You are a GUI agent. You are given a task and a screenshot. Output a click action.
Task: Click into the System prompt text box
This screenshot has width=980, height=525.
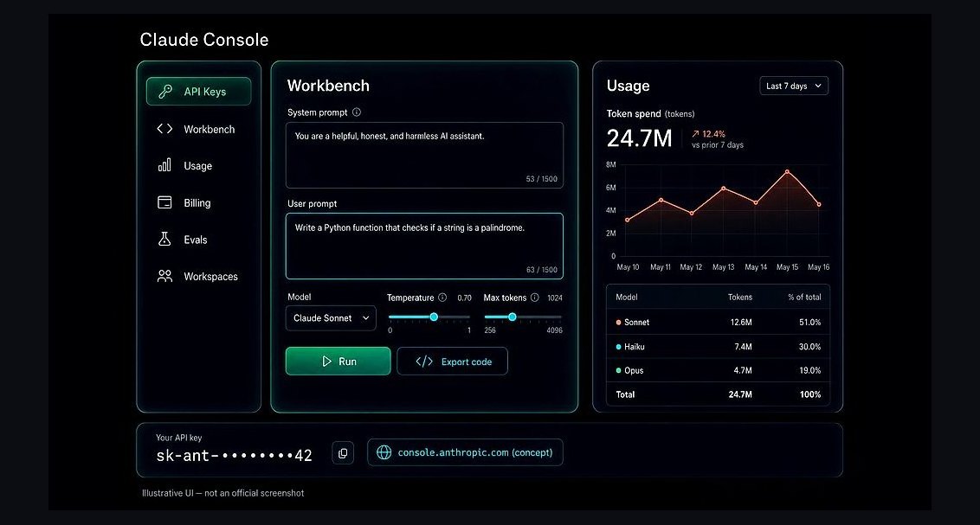click(x=424, y=156)
